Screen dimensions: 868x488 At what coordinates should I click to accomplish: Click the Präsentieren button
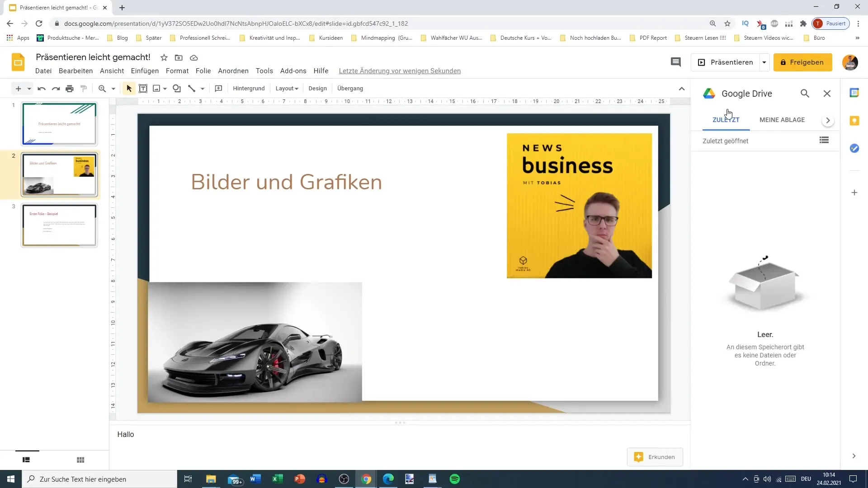click(725, 62)
